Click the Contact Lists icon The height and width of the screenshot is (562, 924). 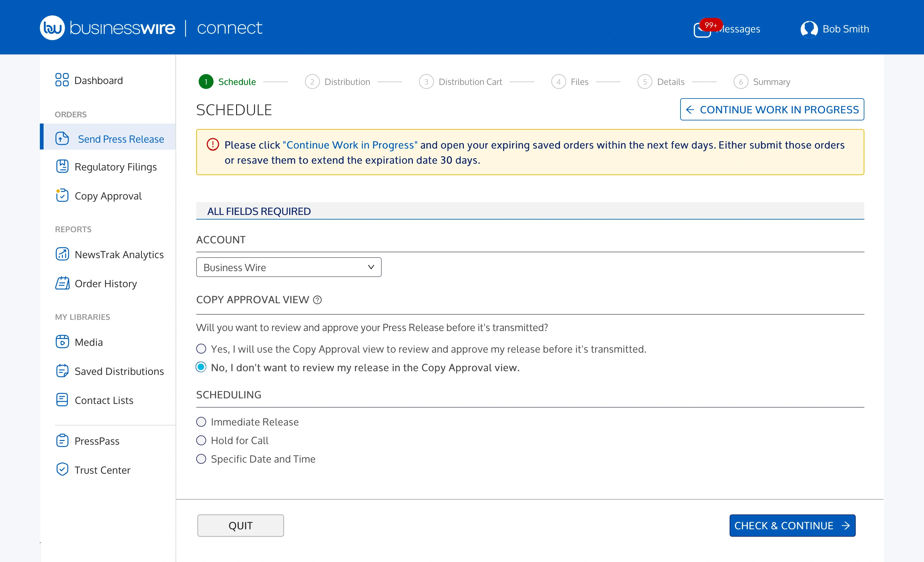click(62, 400)
